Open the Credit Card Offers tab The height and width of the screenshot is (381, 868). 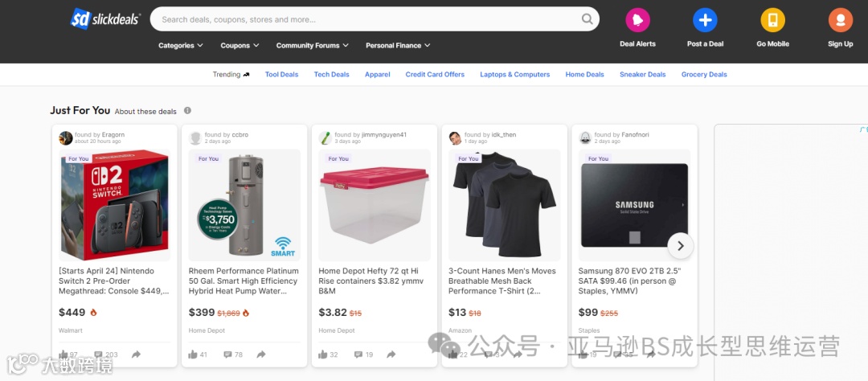[x=435, y=75]
